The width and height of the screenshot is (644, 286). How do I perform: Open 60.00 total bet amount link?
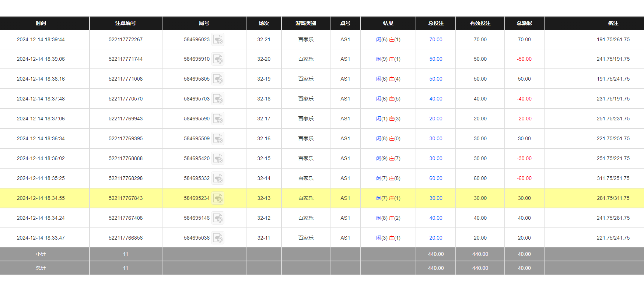click(x=435, y=178)
